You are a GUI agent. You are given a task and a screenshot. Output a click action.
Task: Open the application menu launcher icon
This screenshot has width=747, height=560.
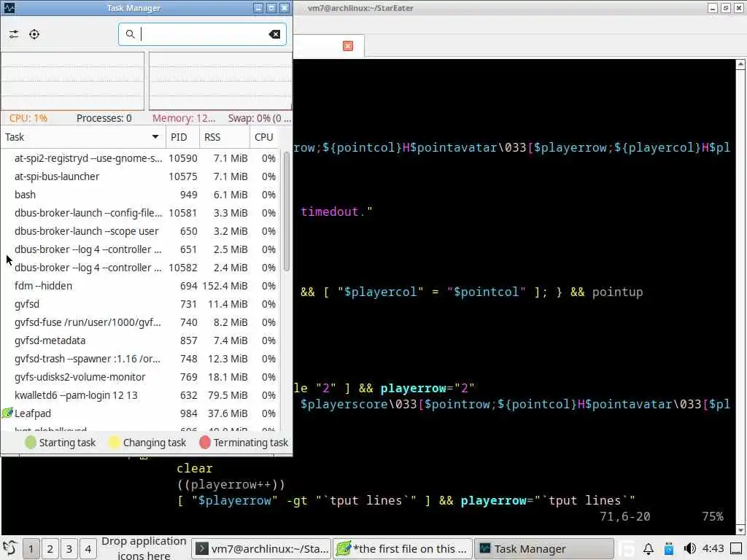pos(10,548)
